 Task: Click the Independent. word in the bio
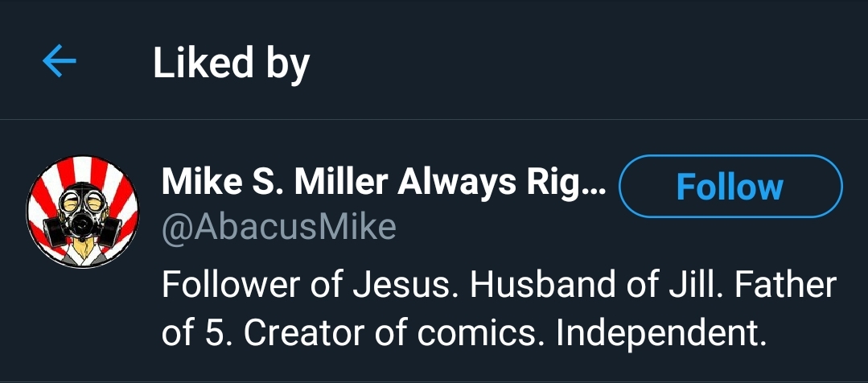point(661,332)
